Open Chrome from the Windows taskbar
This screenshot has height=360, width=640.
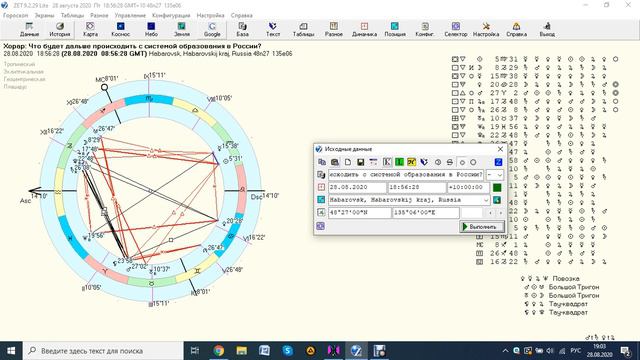[x=219, y=351]
